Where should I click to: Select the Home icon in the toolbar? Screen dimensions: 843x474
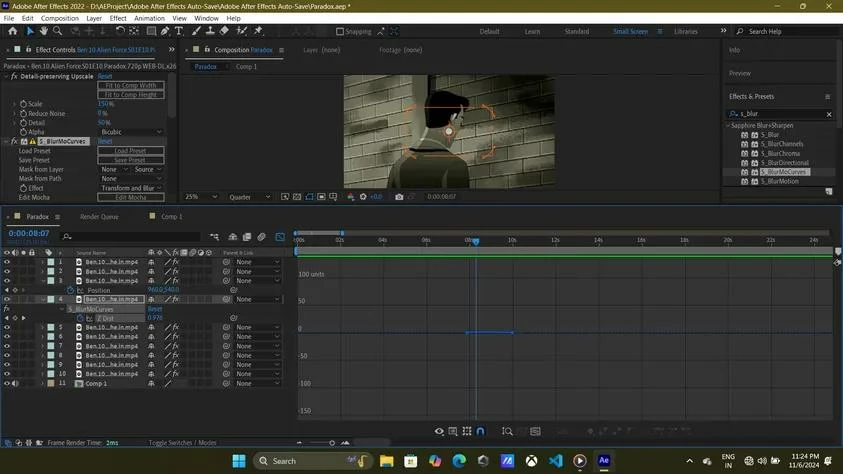[x=12, y=31]
